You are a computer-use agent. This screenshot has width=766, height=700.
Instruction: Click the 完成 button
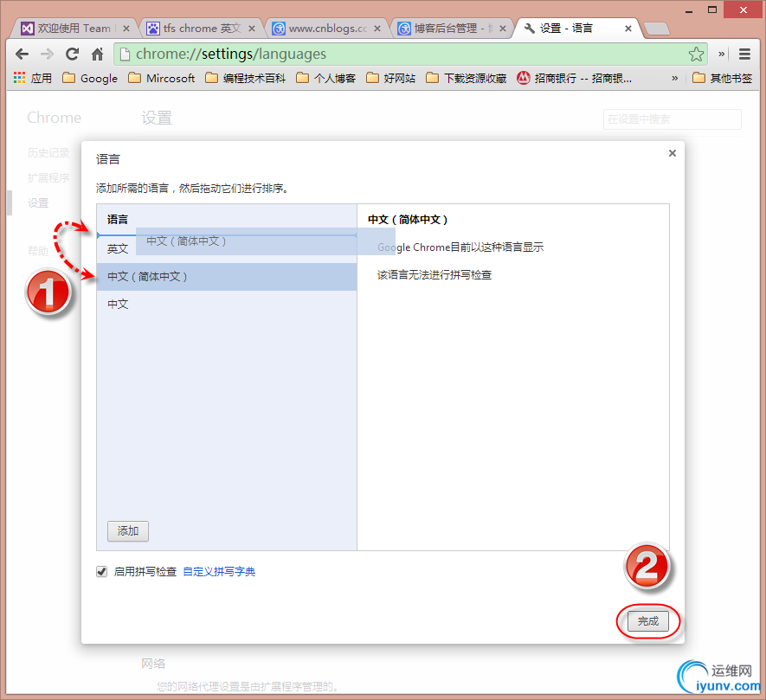coord(647,621)
